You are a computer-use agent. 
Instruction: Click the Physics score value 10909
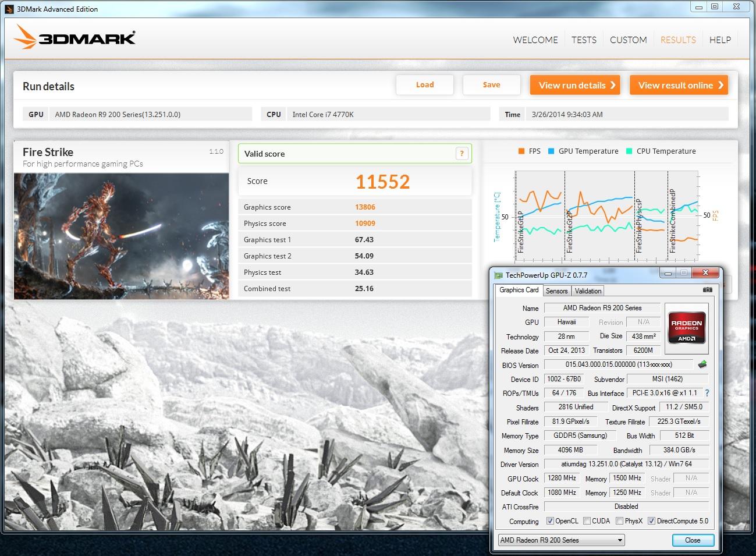click(365, 224)
